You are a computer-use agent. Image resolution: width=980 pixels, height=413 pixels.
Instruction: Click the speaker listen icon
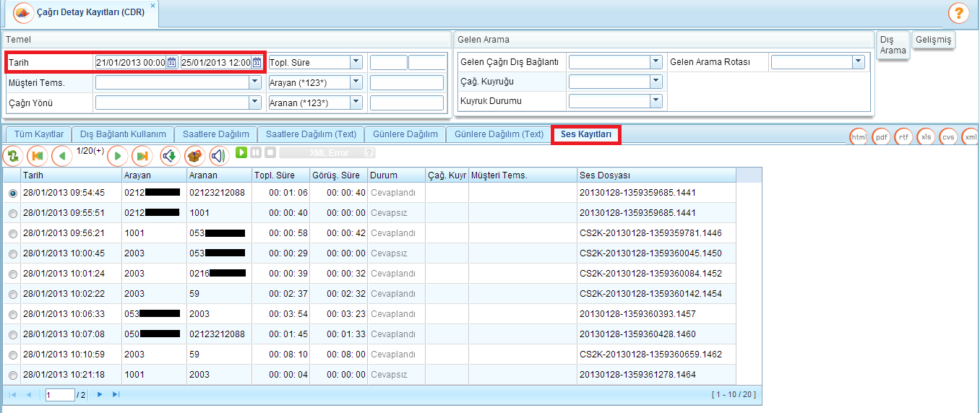coord(219,156)
